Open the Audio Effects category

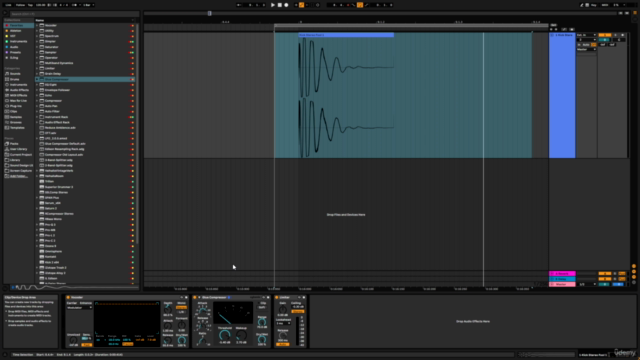click(19, 90)
